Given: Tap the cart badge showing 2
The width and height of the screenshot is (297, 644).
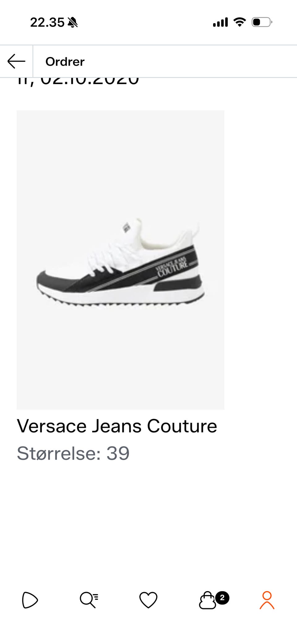Looking at the screenshot, I should coord(222,598).
